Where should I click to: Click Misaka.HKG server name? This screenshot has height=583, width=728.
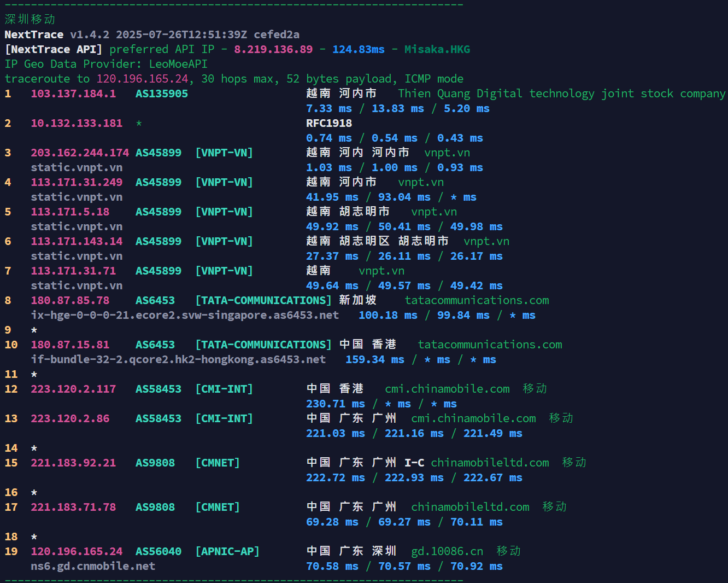point(437,49)
